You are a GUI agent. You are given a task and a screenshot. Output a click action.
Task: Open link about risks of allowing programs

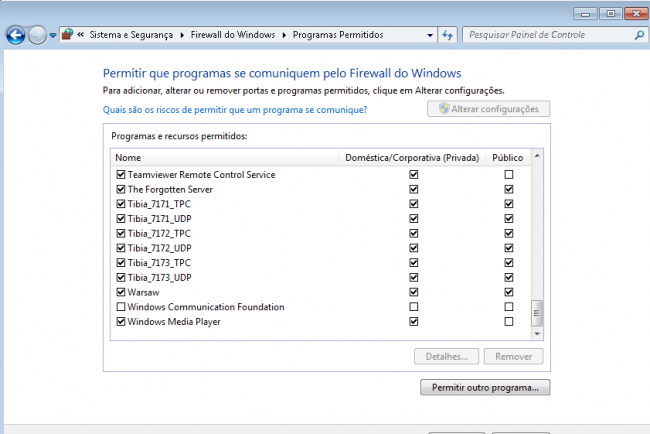click(235, 110)
